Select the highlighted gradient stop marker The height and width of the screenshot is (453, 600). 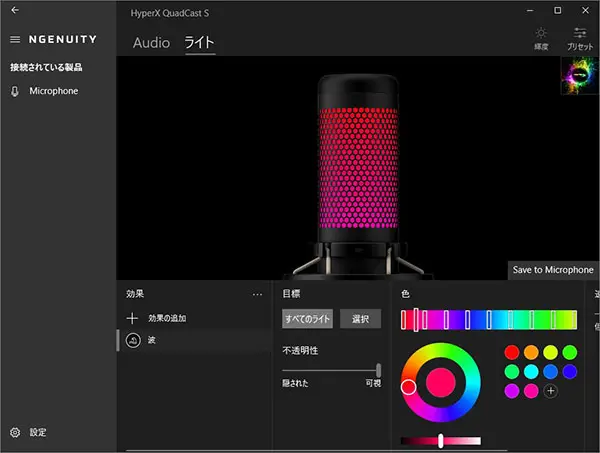click(x=416, y=320)
